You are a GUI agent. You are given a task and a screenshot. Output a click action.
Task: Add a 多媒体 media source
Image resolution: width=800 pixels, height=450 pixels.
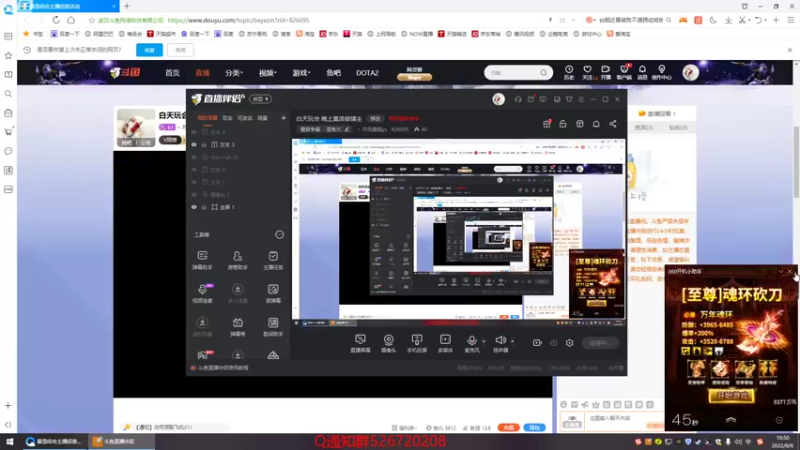coord(445,343)
